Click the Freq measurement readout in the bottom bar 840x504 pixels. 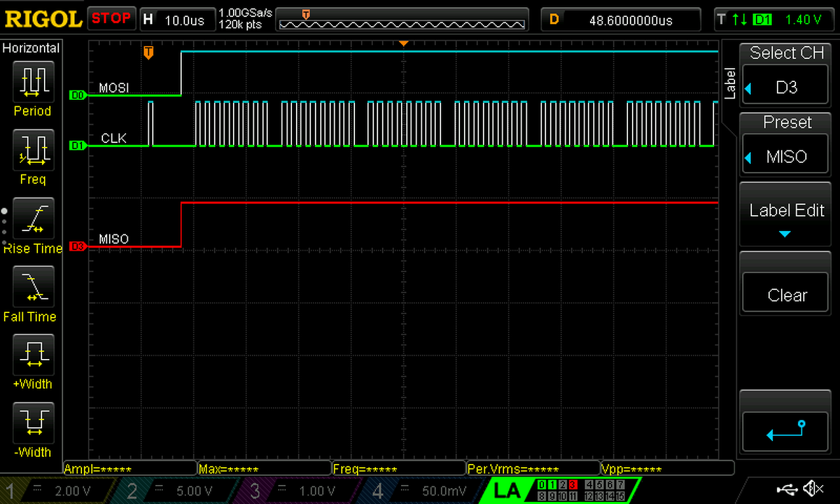tap(399, 469)
